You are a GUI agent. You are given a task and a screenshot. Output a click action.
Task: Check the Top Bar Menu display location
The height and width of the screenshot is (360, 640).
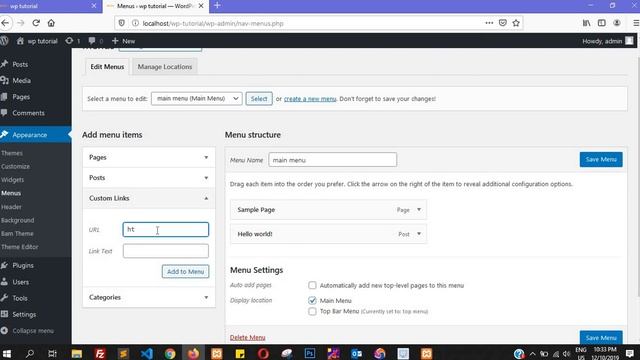click(x=312, y=311)
